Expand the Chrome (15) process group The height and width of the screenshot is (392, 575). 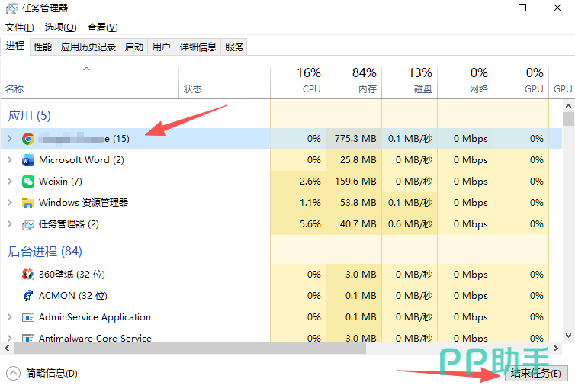click(10, 139)
